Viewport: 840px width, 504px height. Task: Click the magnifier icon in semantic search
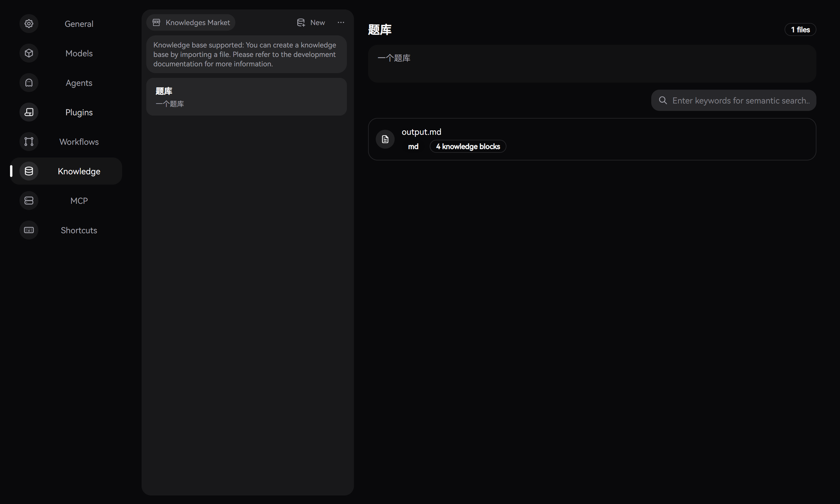[x=663, y=101]
